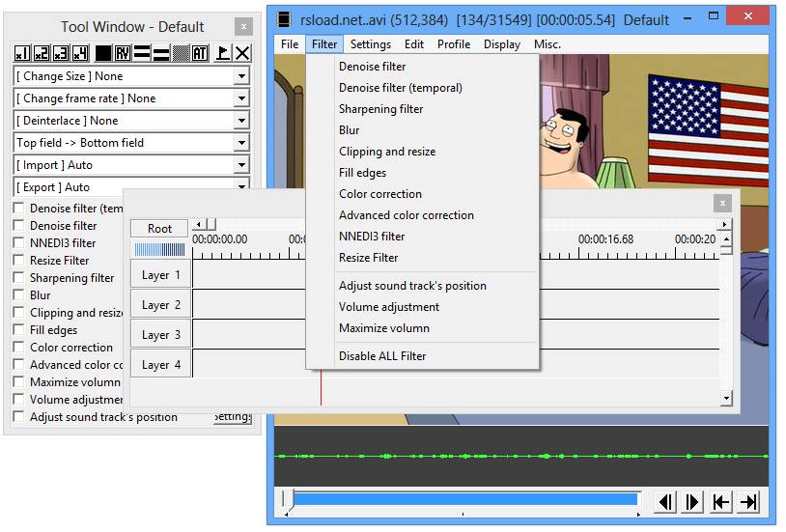Enable the Denoise filter checkbox

pos(18,225)
